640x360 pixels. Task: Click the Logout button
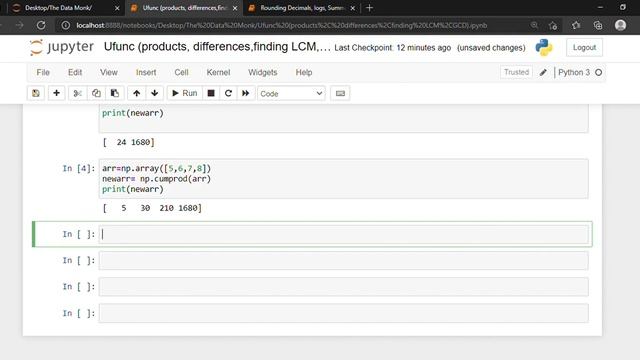pyautogui.click(x=584, y=47)
